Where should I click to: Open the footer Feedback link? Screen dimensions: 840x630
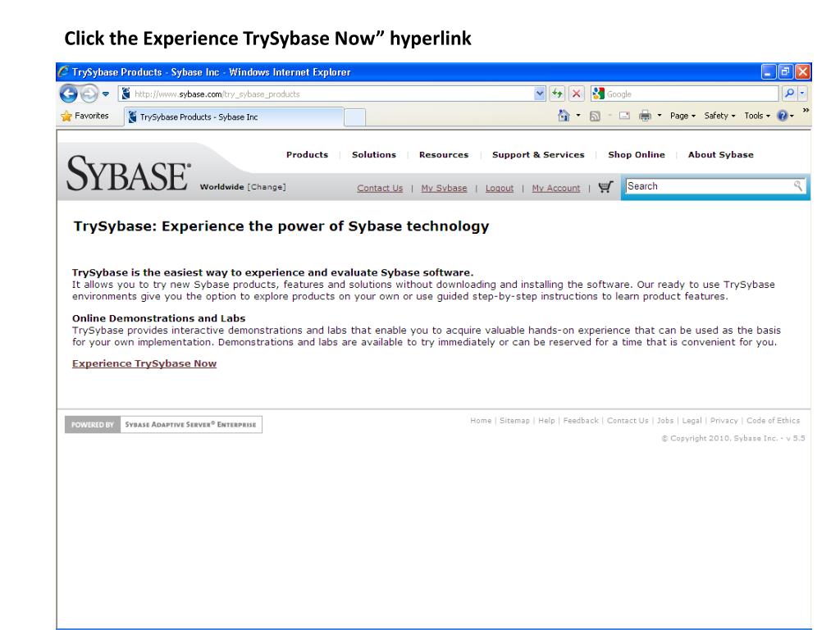[581, 421]
